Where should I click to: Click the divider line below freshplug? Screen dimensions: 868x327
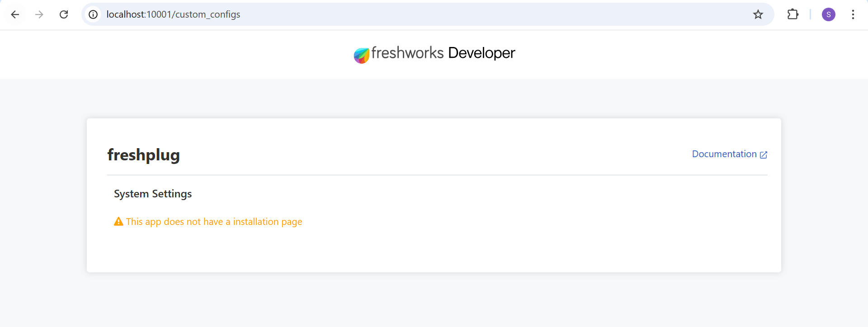(437, 175)
